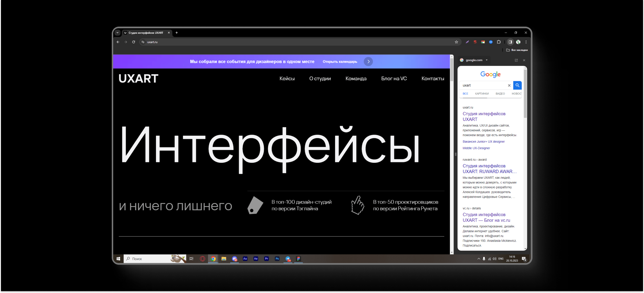Open the Chrome profile avatar
The width and height of the screenshot is (644, 293).
click(518, 42)
